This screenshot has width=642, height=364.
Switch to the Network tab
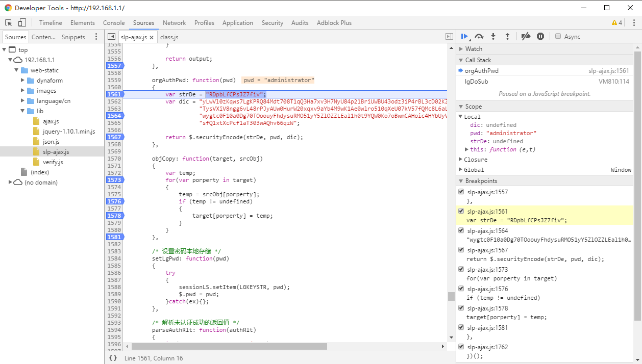tap(174, 22)
